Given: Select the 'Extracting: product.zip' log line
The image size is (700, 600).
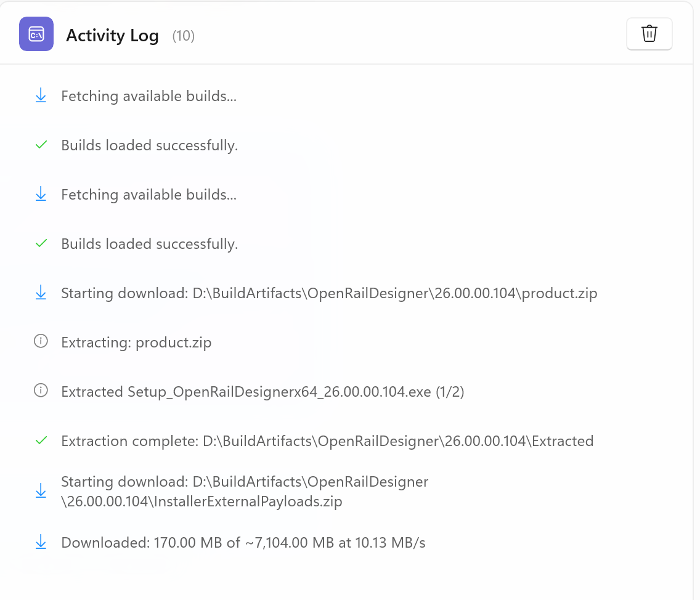Looking at the screenshot, I should click(136, 342).
